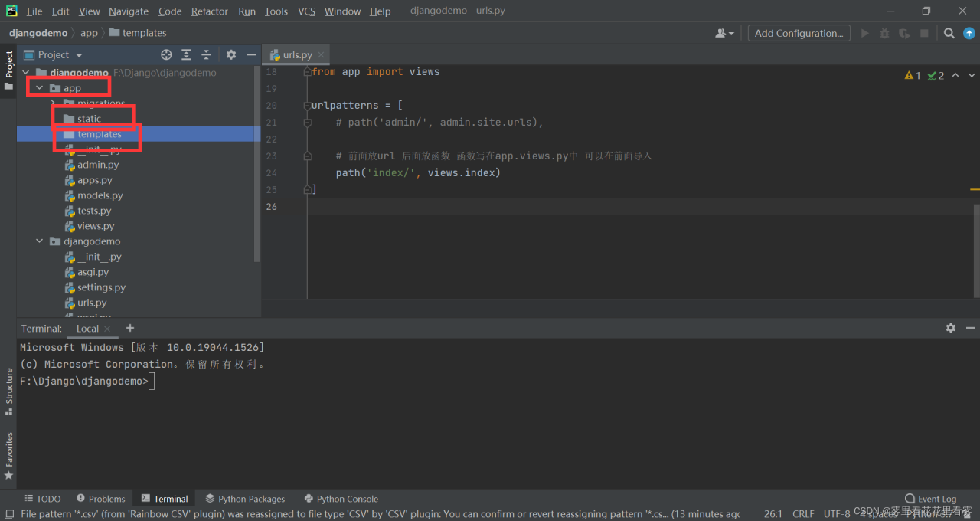The image size is (980, 521).
Task: Open the Python Console tool window
Action: point(341,499)
